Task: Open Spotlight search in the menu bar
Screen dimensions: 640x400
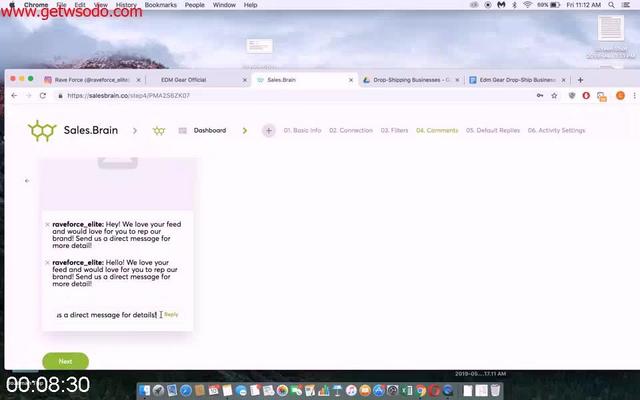Action: click(611, 5)
